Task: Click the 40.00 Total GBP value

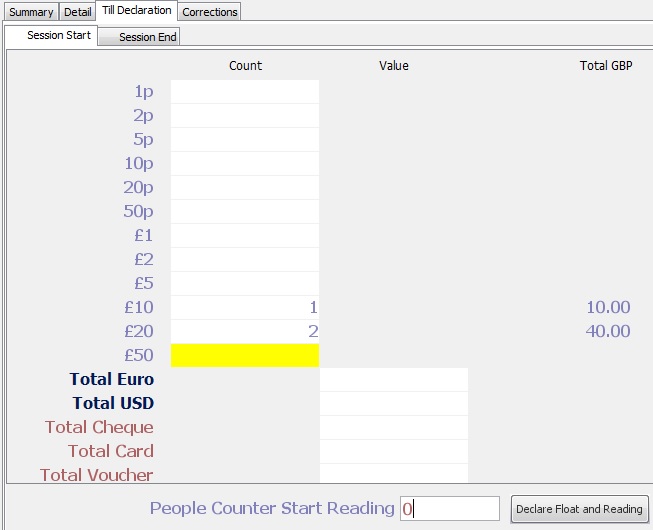Action: (608, 331)
